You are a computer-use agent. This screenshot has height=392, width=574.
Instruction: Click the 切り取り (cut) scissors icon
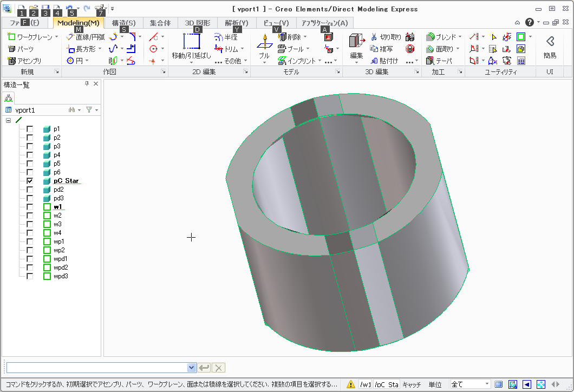tap(374, 37)
